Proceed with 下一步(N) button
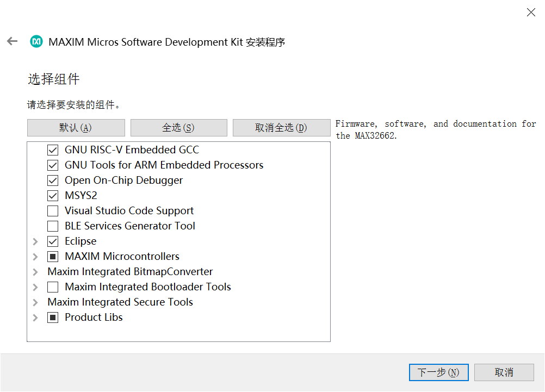 coord(438,372)
